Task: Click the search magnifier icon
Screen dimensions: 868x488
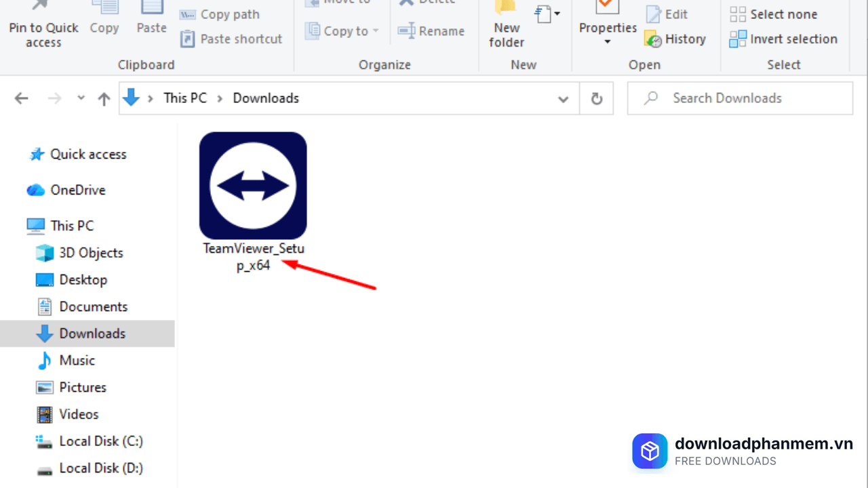Action: (651, 98)
